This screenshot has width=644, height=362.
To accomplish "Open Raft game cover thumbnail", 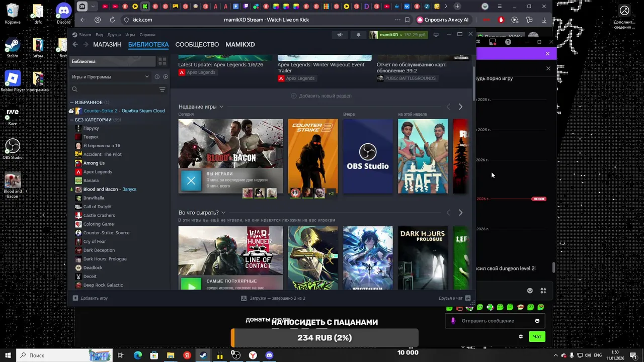I will coord(423,156).
